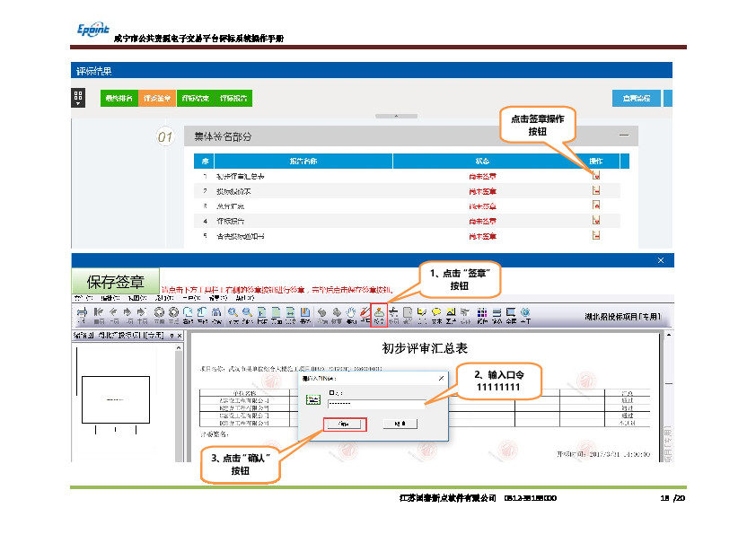
Task: Click signature icon for fifth report row
Action: coord(595,237)
